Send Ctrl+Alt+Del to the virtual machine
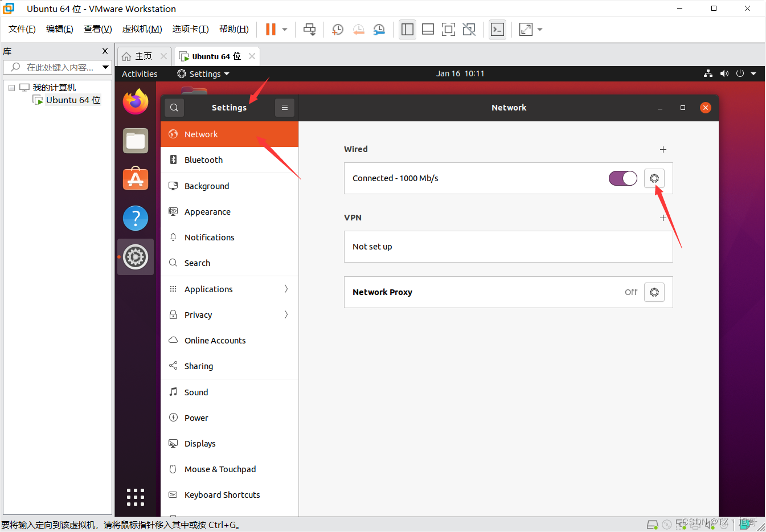This screenshot has height=532, width=766. point(310,30)
